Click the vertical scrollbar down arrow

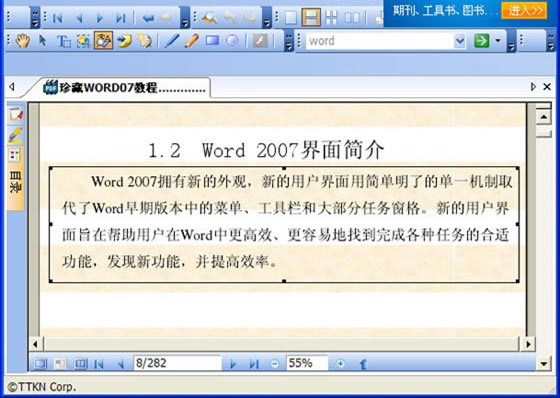[x=544, y=364]
